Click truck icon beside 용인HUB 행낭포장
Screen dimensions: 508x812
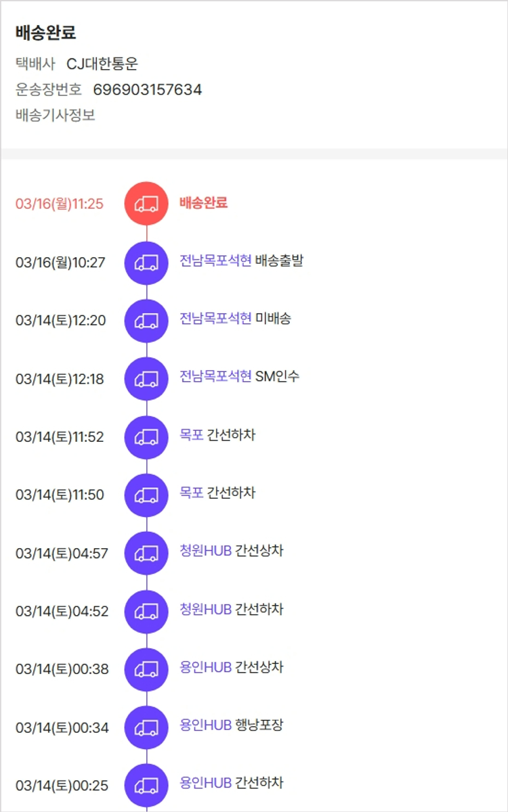tap(146, 727)
